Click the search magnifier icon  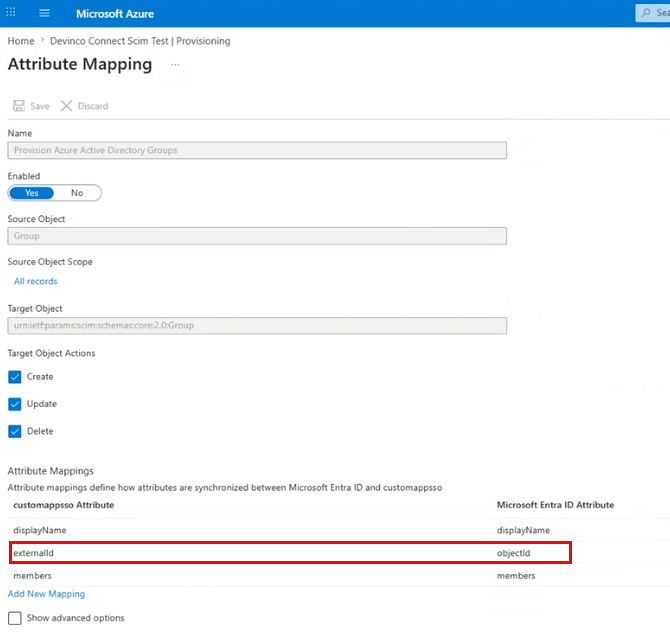pos(646,12)
